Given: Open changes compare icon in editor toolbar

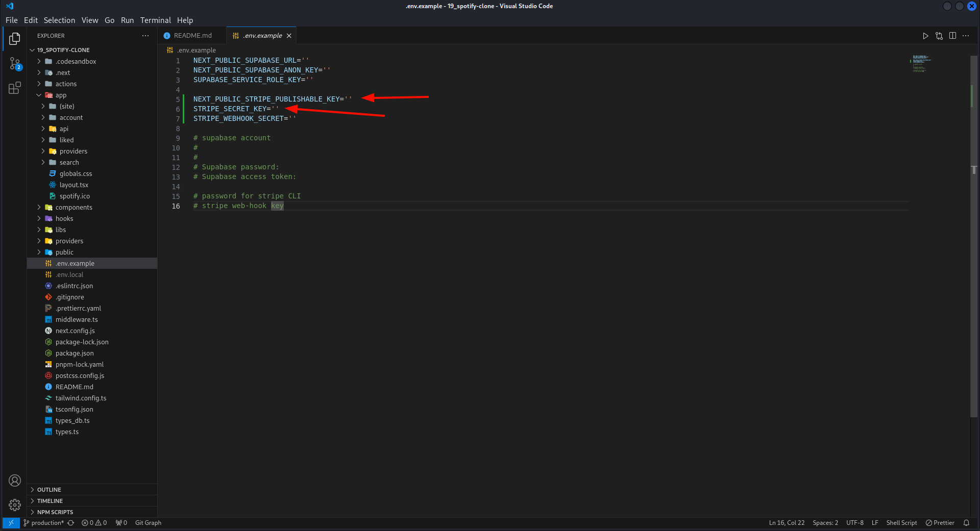Looking at the screenshot, I should [939, 36].
